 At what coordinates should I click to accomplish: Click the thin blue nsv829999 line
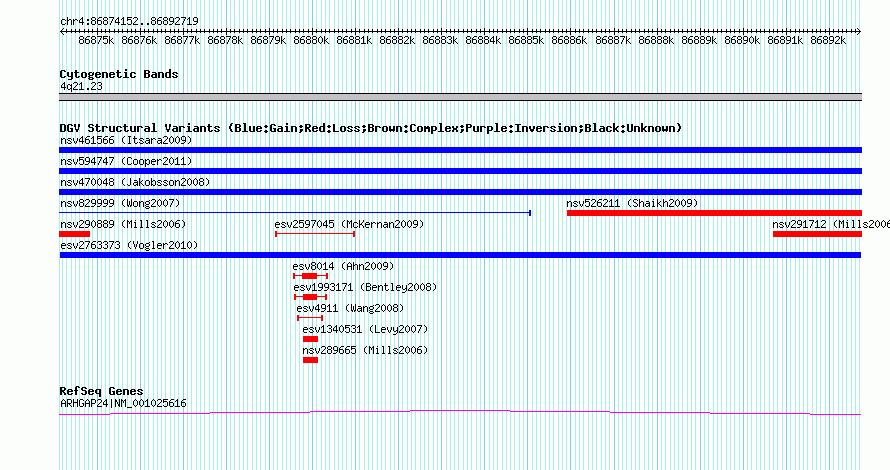[295, 213]
